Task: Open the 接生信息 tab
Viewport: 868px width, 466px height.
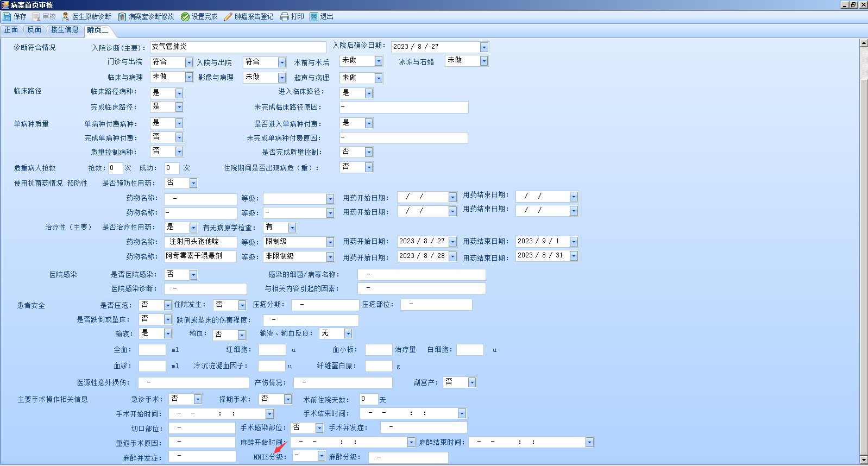Action: coord(65,30)
